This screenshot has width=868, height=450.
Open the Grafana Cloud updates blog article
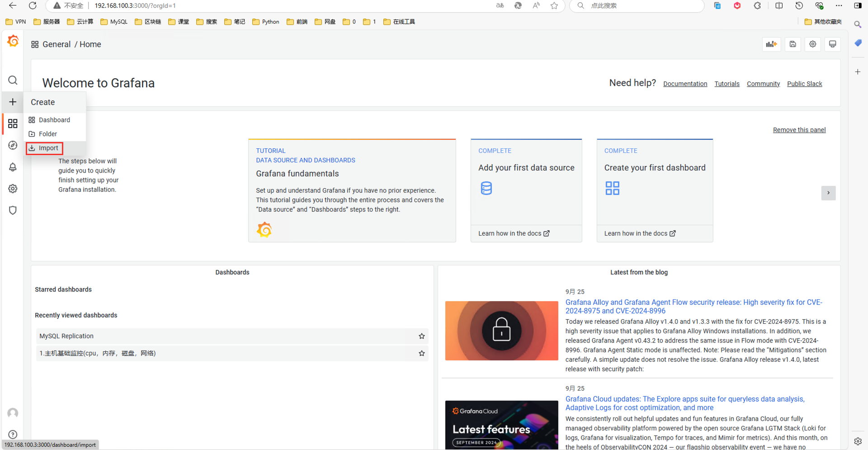point(685,403)
